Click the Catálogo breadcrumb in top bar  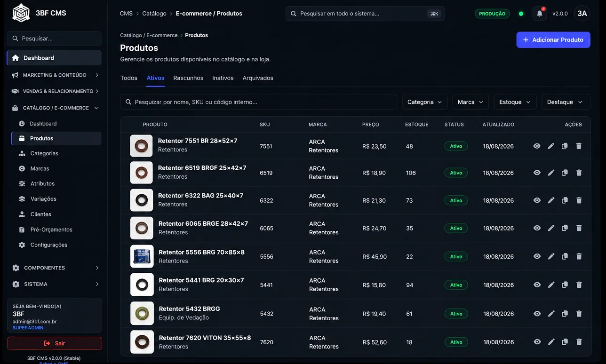154,14
